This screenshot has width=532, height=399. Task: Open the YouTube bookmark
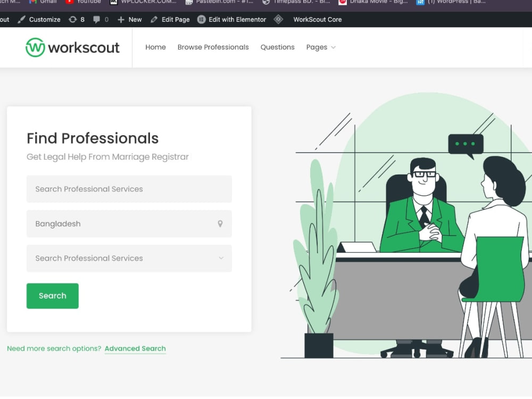point(84,2)
